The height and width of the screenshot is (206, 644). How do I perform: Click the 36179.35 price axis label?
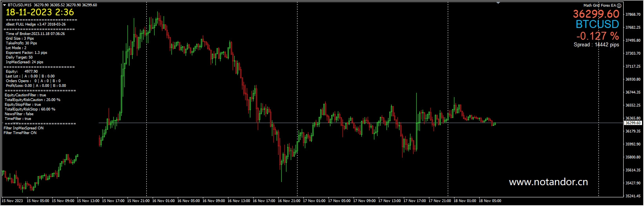click(x=633, y=131)
